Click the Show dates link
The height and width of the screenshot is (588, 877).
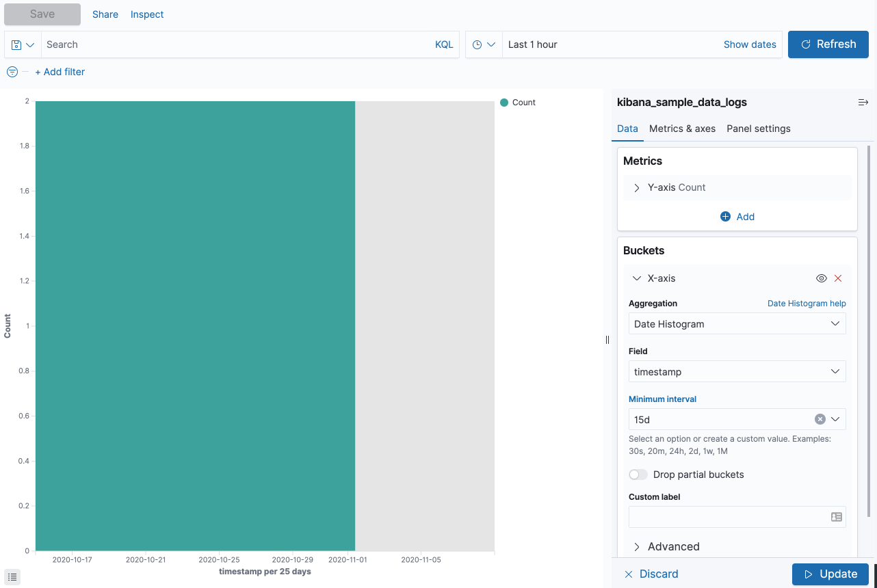[750, 44]
